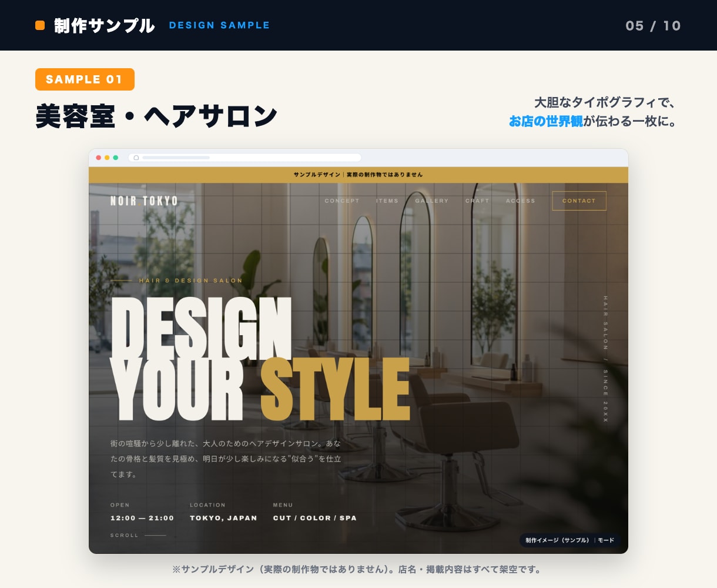This screenshot has height=588, width=717.
Task: Click the NOIR TOKYO logo
Action: tap(144, 201)
